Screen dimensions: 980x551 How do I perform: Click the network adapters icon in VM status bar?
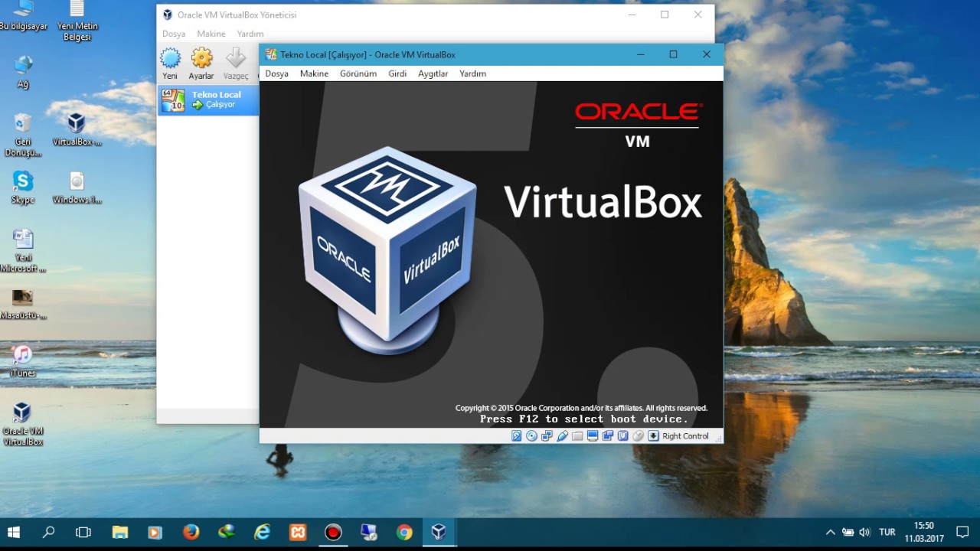(x=547, y=436)
